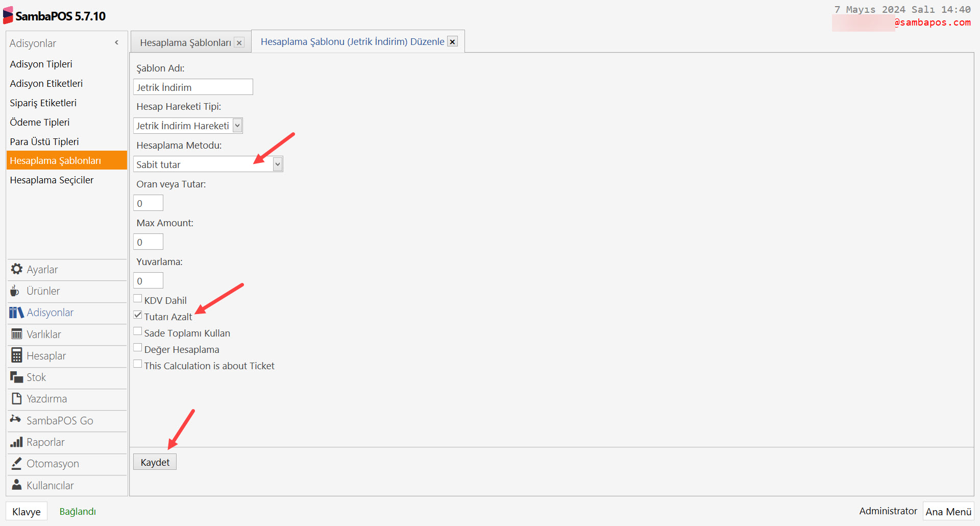The height and width of the screenshot is (526, 980).
Task: Click the Şablon Adı text field
Action: pos(193,87)
